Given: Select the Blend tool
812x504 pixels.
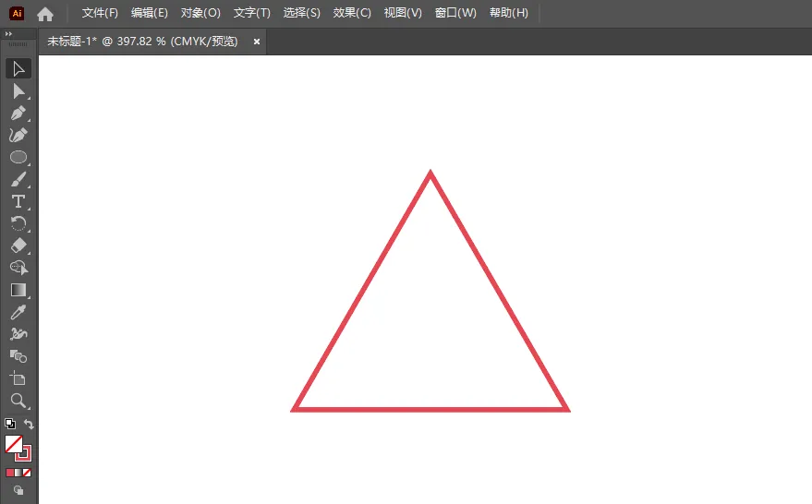Looking at the screenshot, I should pyautogui.click(x=18, y=356).
